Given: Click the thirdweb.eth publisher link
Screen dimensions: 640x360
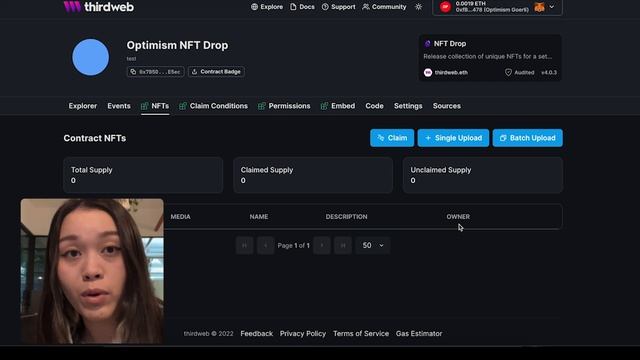Looking at the screenshot, I should pyautogui.click(x=446, y=72).
